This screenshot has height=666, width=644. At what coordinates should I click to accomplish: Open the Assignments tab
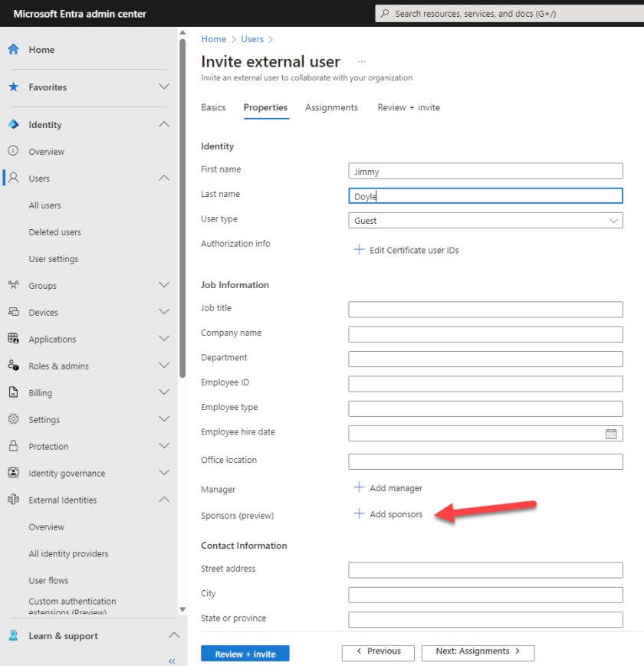[331, 107]
